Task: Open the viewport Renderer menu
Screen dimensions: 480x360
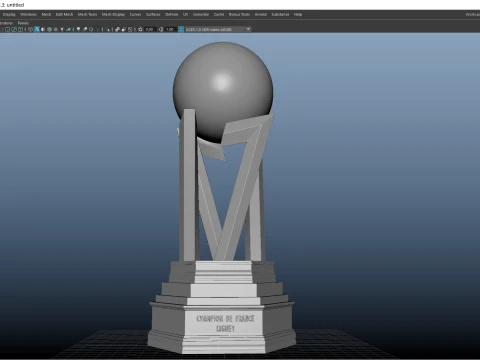Action: [x=6, y=23]
